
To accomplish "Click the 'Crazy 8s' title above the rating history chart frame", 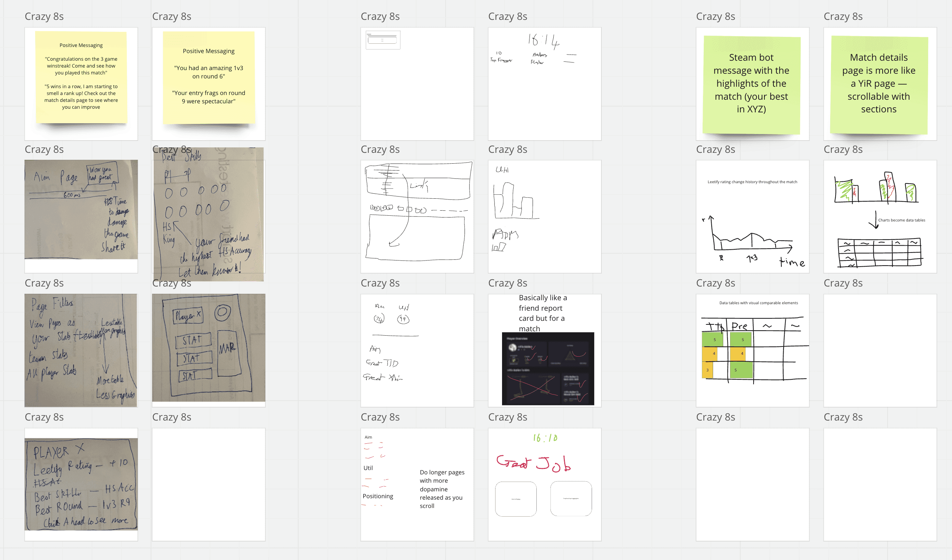I will pyautogui.click(x=716, y=150).
